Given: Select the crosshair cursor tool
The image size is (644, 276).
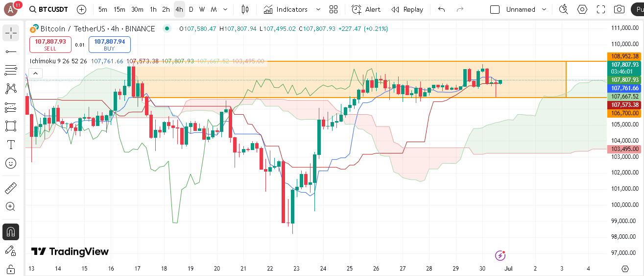Looking at the screenshot, I should [x=11, y=33].
